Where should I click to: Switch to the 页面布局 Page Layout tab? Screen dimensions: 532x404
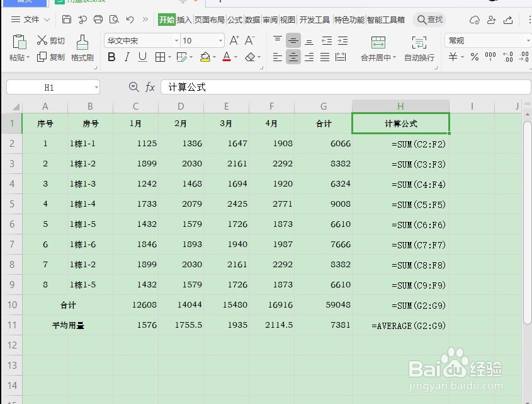[210, 20]
